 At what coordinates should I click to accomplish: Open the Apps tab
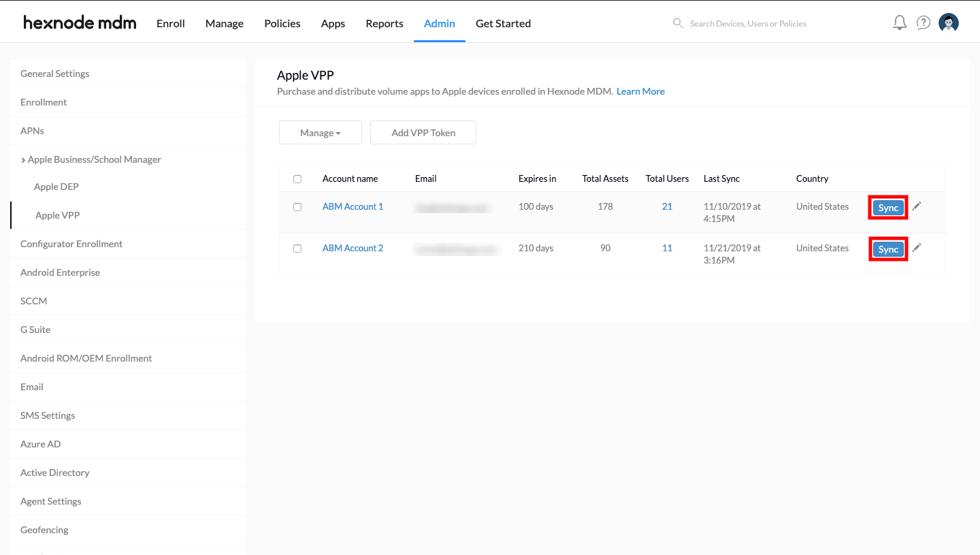tap(333, 23)
